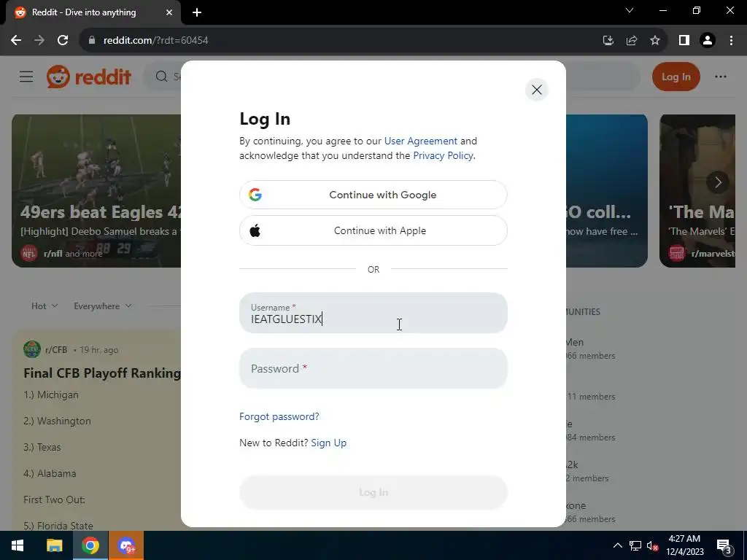Image resolution: width=747 pixels, height=560 pixels.
Task: Show hidden system tray icons
Action: tap(617, 545)
